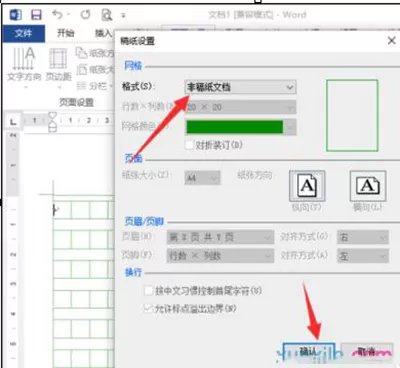400x368 pixels.
Task: Click the grid preview thumbnail
Action: coord(352,115)
